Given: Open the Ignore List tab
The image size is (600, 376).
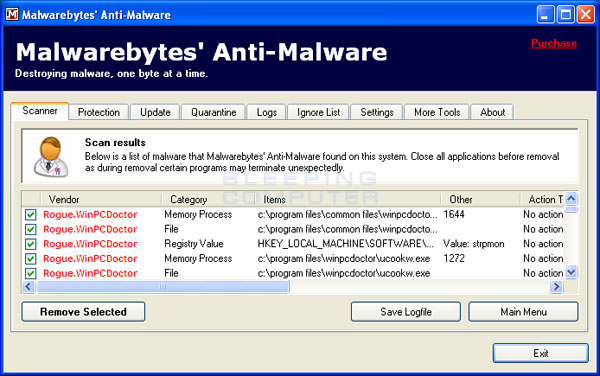Looking at the screenshot, I should pos(318,112).
